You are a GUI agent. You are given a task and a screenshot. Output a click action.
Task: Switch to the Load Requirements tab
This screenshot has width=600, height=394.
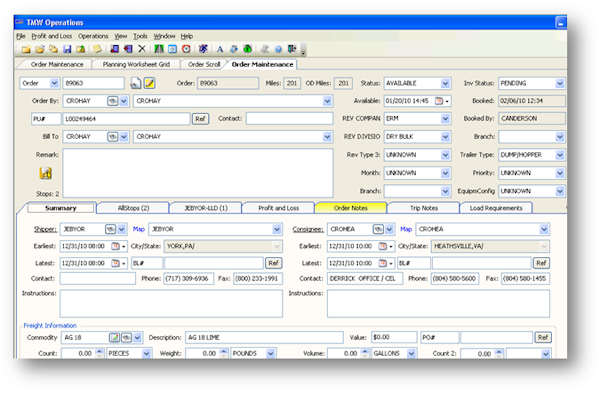tap(496, 208)
